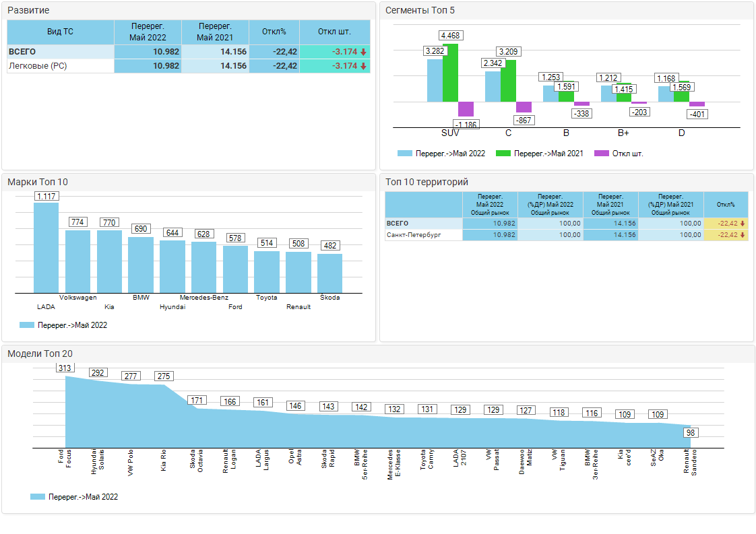
Task: Select the Модели Топ 20 panel title
Action: pyautogui.click(x=40, y=354)
